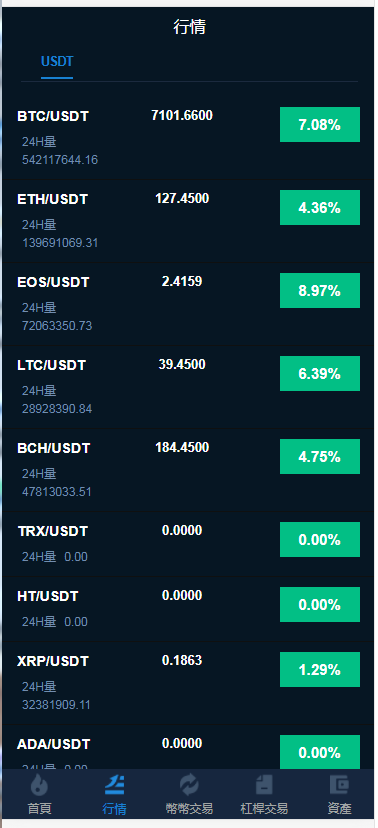Viewport: 378px width, 828px height.
Task: Select the 行情 chart icon in bottom bar
Action: tap(114, 785)
